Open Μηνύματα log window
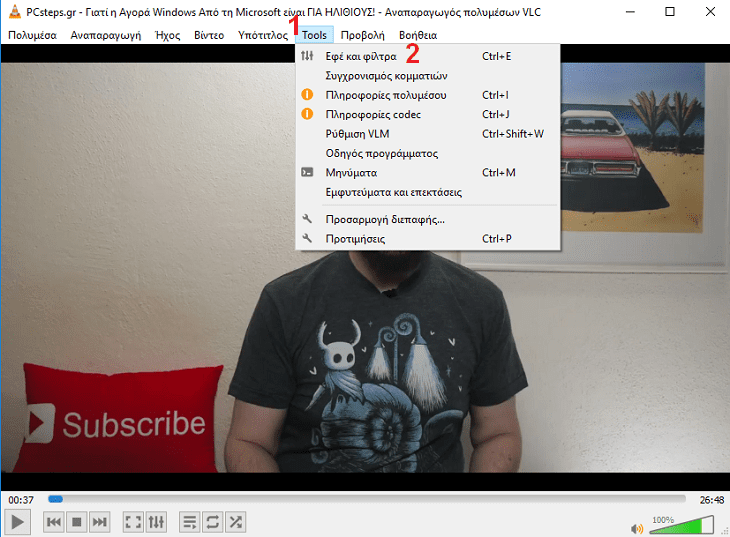Image resolution: width=730 pixels, height=537 pixels. tap(427, 173)
